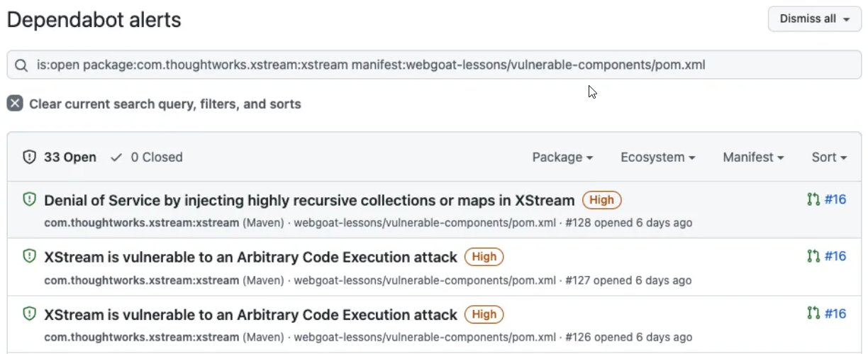
Task: Click Clear current search query, filters, and sorts
Action: [x=165, y=104]
